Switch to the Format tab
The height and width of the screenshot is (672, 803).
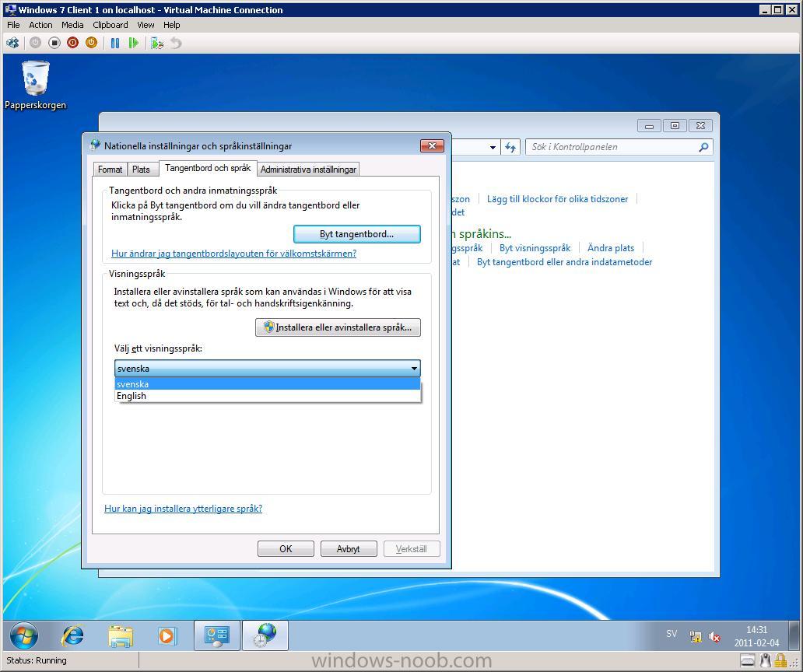click(x=110, y=170)
